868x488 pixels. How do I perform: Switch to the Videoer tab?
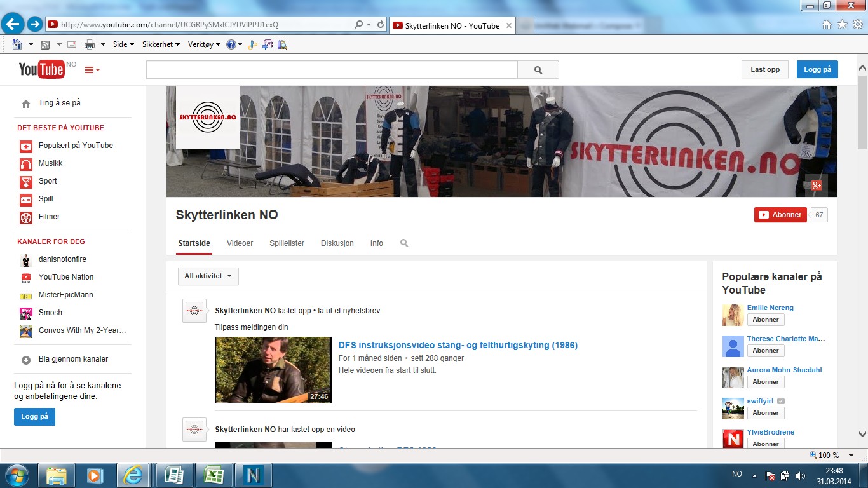coord(240,243)
